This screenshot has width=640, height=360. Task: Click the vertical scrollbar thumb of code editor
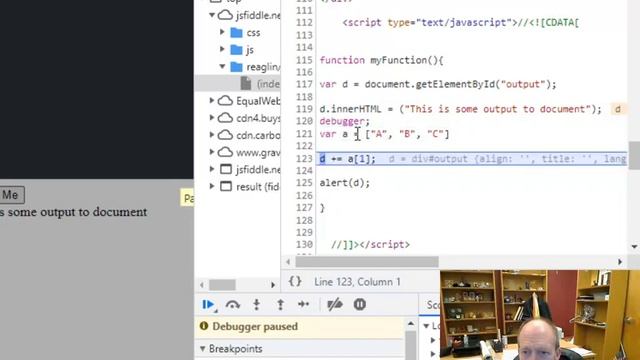634,155
